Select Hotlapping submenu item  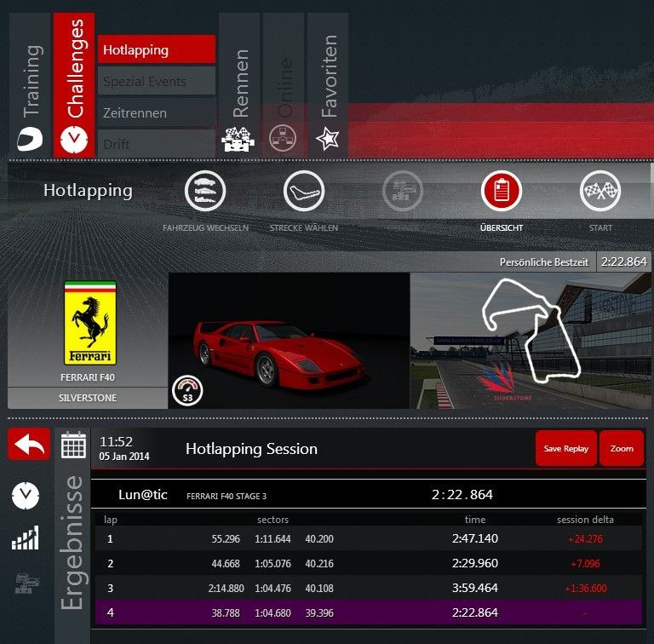tap(157, 49)
